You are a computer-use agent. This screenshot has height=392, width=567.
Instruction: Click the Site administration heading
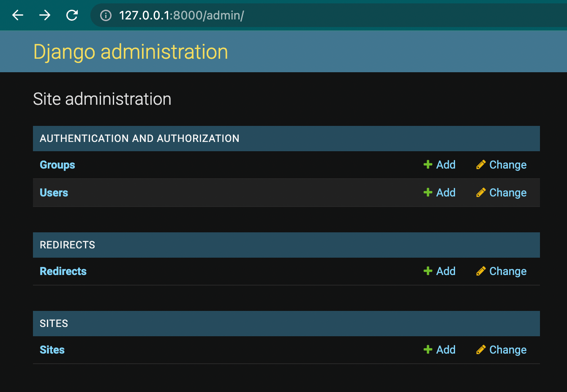click(102, 99)
